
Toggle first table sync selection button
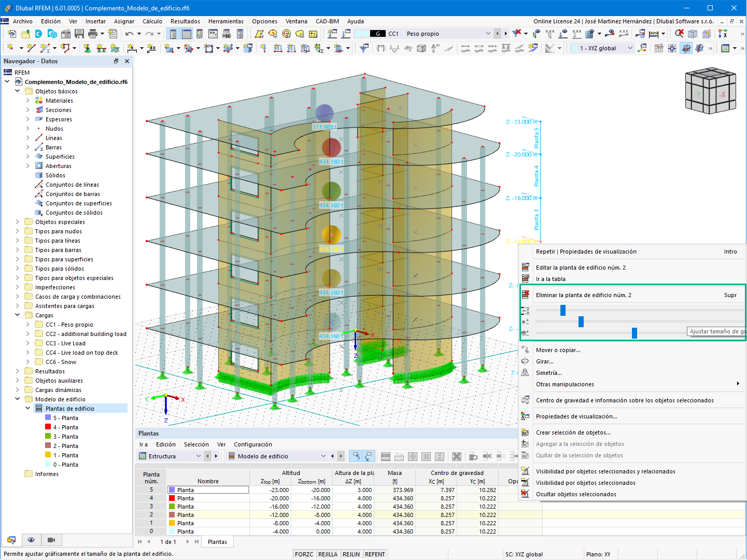click(356, 456)
